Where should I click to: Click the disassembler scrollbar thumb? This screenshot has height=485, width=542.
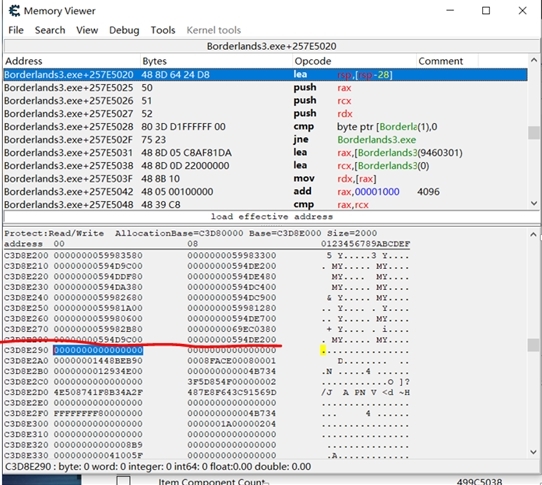534,132
